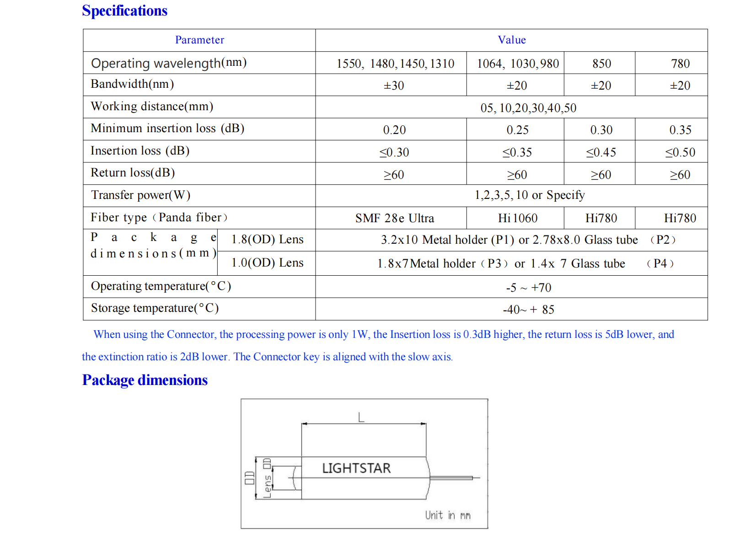
Task: Click the Specifications heading
Action: [x=124, y=11]
